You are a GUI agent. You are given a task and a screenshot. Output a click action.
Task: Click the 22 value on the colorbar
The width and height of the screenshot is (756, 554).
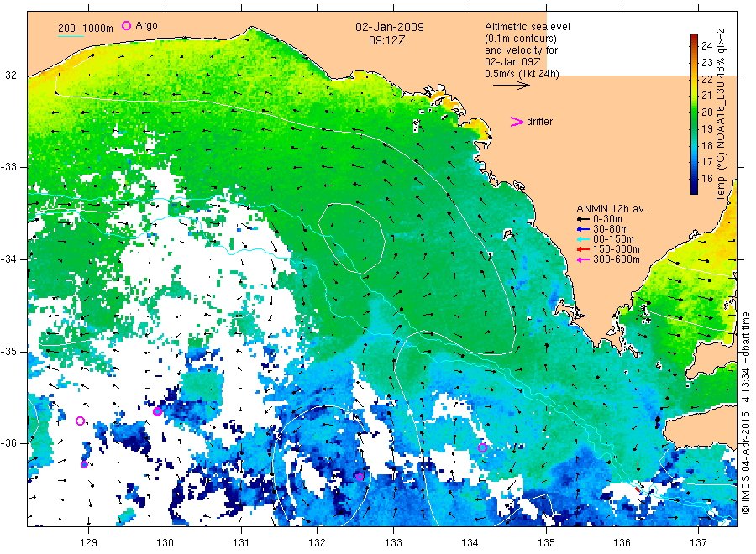[706, 79]
